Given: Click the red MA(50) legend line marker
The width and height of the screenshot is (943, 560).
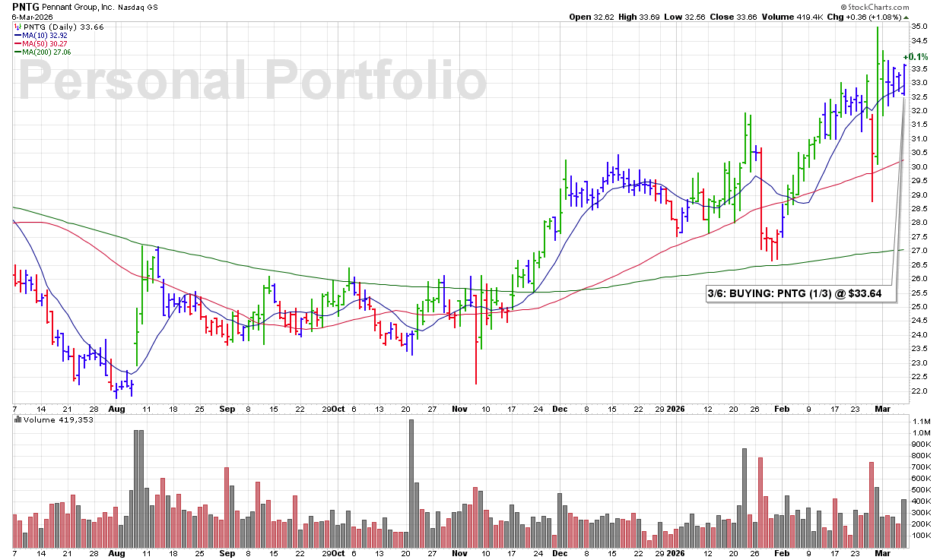Looking at the screenshot, I should (x=17, y=43).
